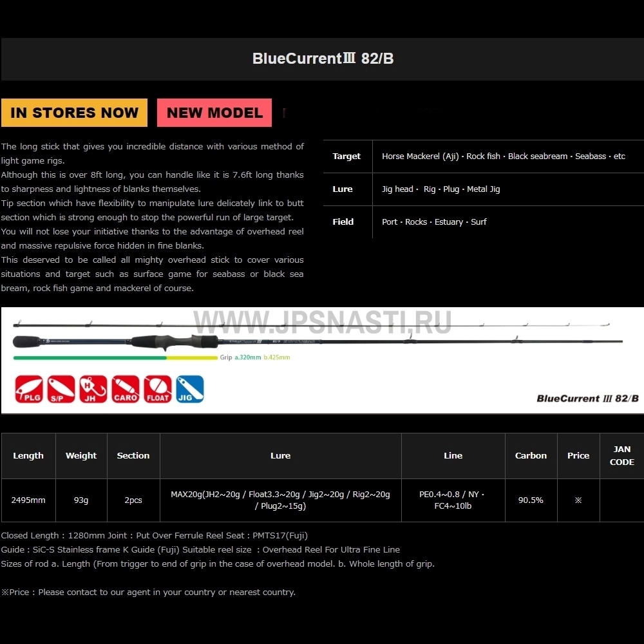Image resolution: width=644 pixels, height=644 pixels.
Task: Click the 90.5% carbon value
Action: click(x=531, y=500)
